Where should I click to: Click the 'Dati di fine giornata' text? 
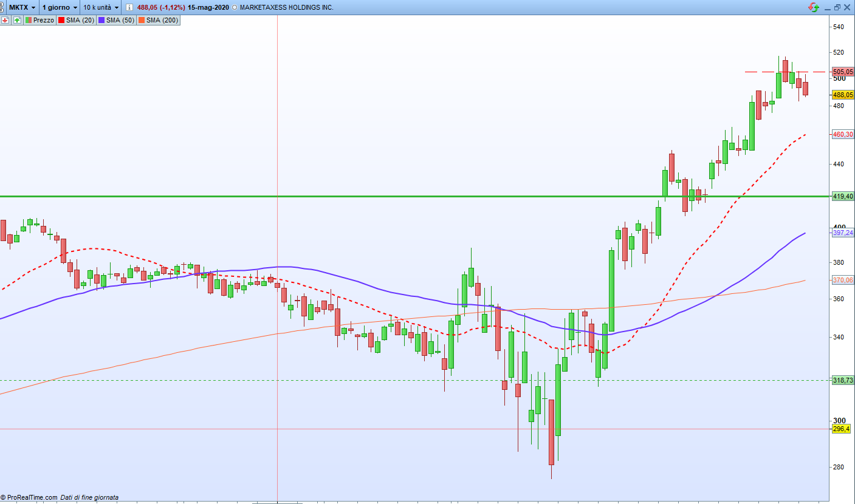point(89,497)
